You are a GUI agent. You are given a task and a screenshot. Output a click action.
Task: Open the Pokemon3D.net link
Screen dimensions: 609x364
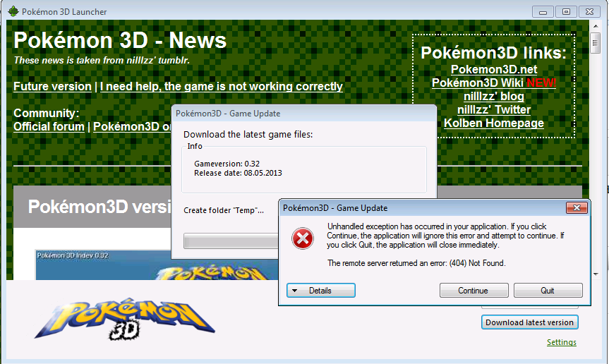(x=494, y=69)
